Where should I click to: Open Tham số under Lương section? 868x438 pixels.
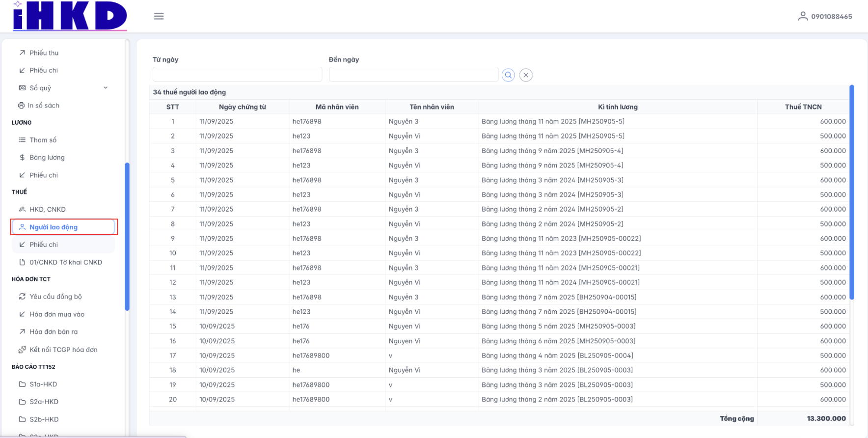click(43, 140)
